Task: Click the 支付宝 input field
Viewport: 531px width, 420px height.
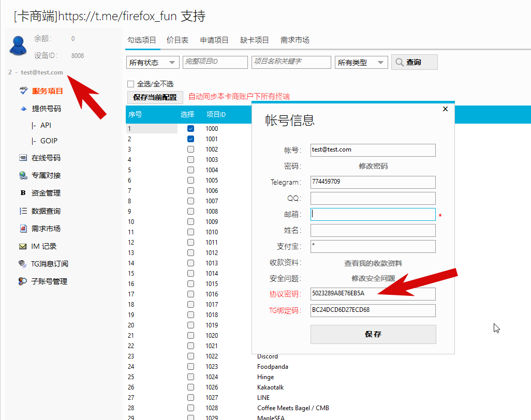Action: [x=373, y=246]
